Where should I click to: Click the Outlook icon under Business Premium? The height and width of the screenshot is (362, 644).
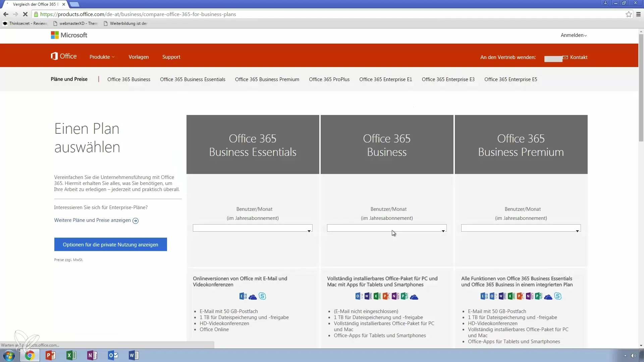pyautogui.click(x=493, y=296)
